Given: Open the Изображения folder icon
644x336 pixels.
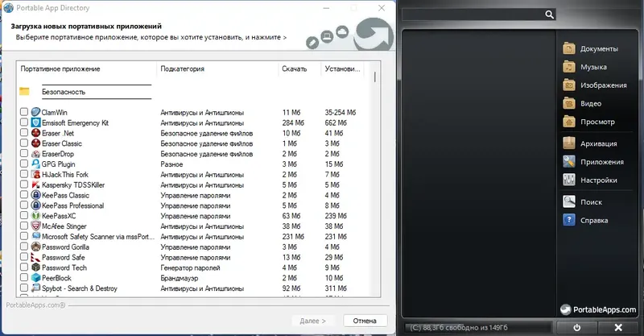Looking at the screenshot, I should (569, 85).
